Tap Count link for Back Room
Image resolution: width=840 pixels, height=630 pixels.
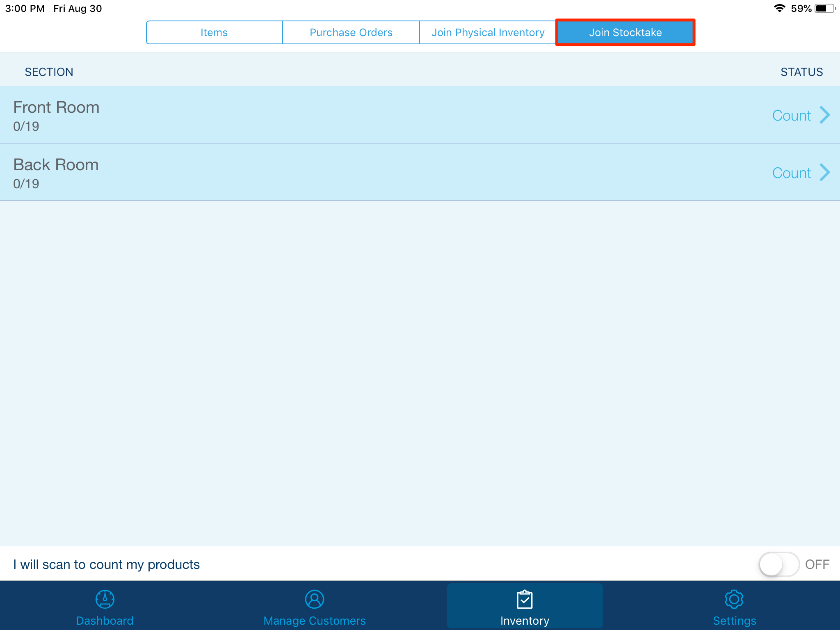pos(791,173)
